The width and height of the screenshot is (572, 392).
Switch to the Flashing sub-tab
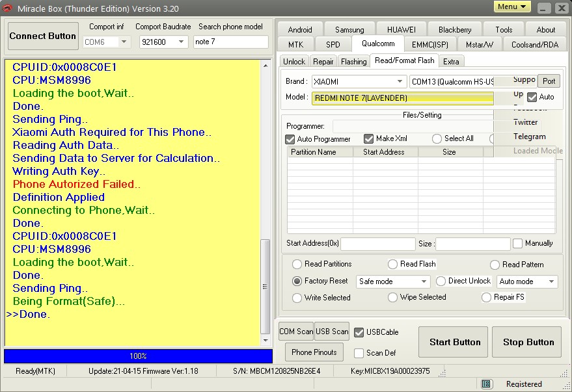tap(353, 61)
